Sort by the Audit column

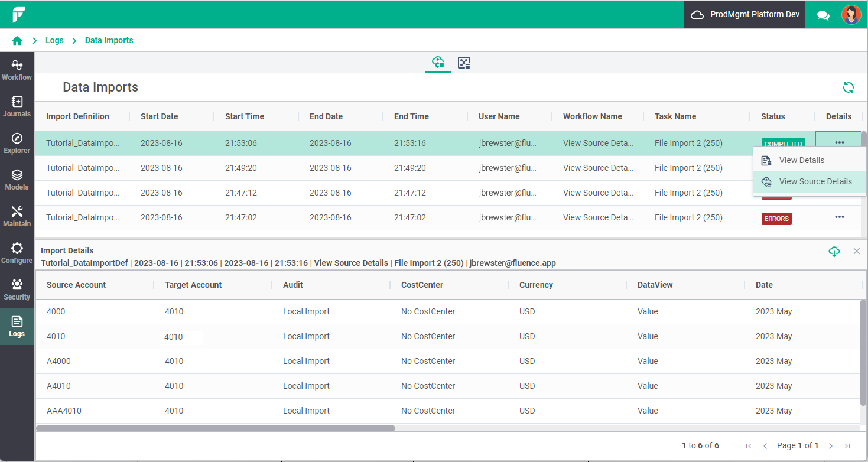[293, 285]
